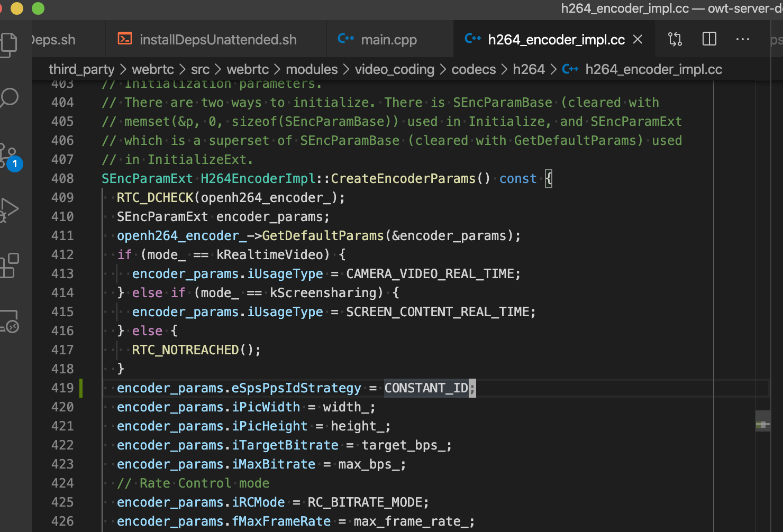Screen dimensions: 783x532
Task: Click RTC_DCHECK on line 409
Action: (x=155, y=198)
